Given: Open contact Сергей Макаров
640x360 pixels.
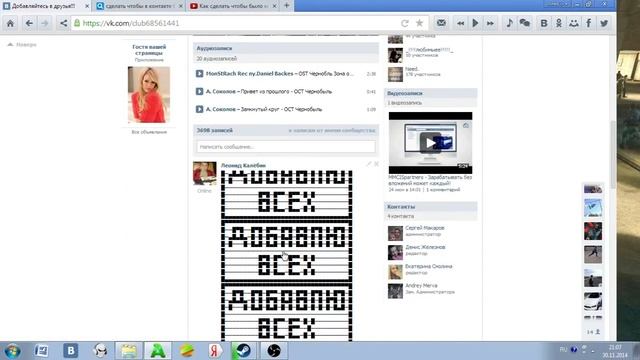Looking at the screenshot, I should click(424, 228).
